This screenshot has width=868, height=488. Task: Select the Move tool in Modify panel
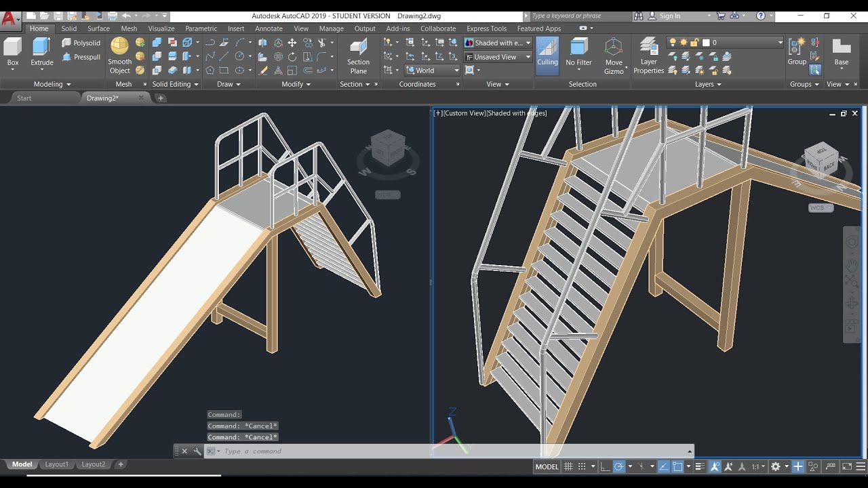(292, 43)
